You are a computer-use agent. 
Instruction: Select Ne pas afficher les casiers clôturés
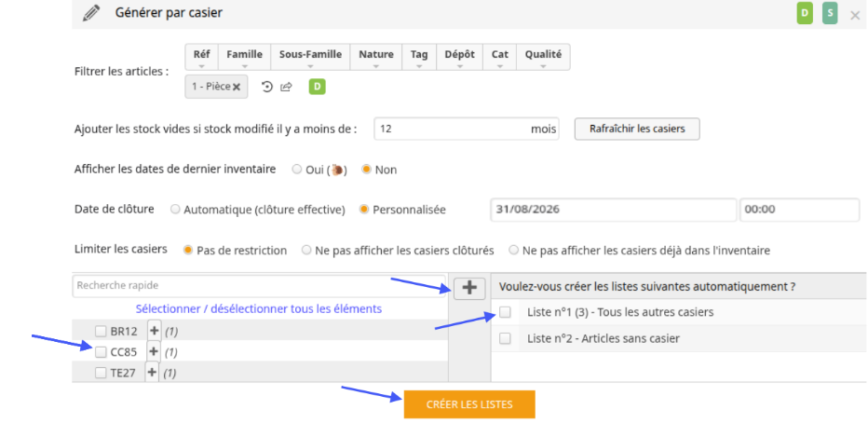pos(306,251)
